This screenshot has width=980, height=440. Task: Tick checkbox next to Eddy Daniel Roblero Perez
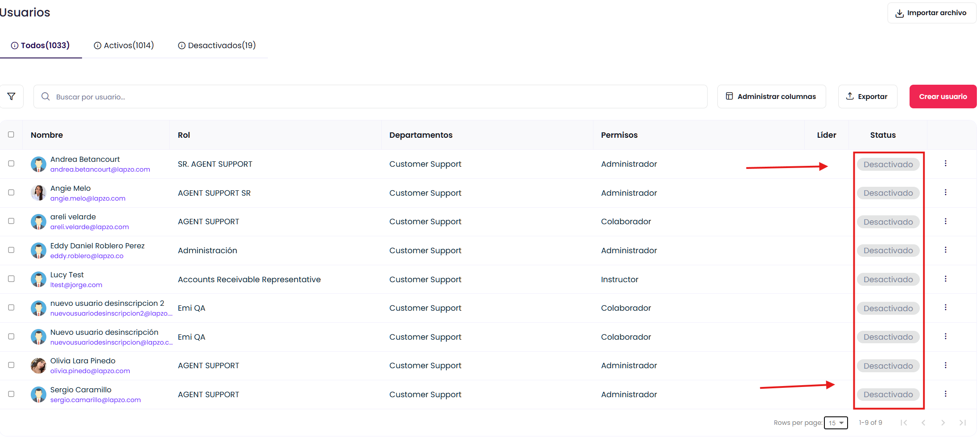click(x=11, y=250)
